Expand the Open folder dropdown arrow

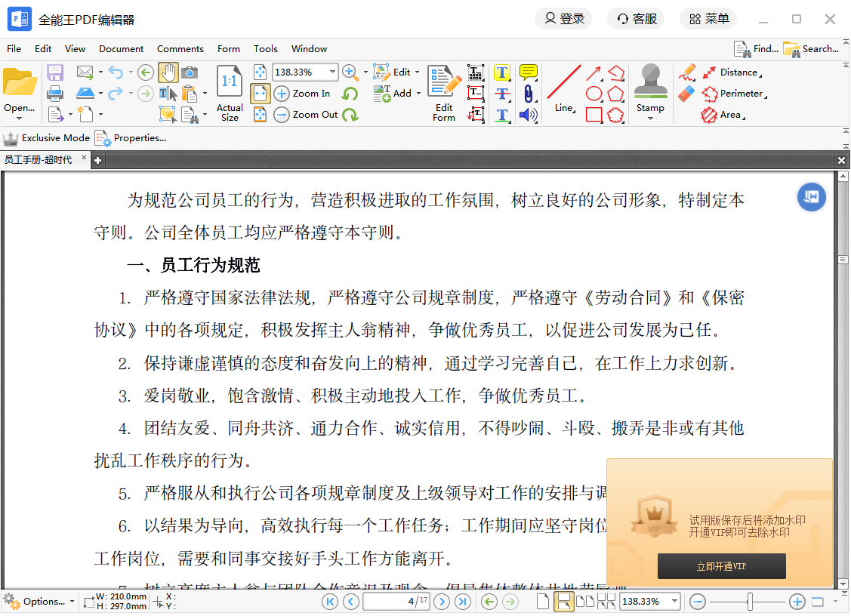(20, 118)
